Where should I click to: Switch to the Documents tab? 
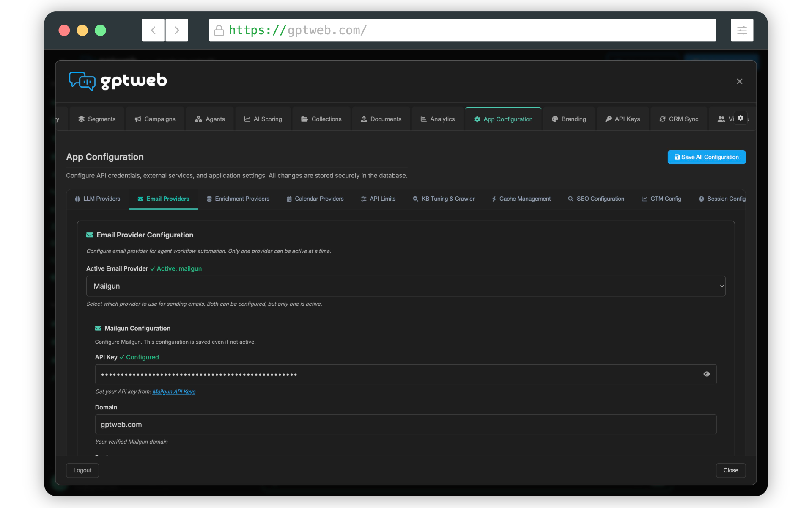[x=381, y=119]
